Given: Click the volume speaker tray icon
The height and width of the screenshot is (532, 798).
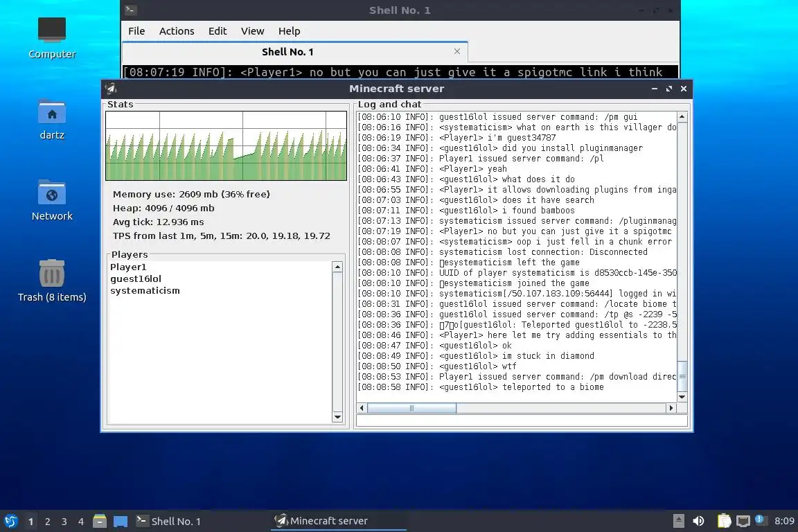Looking at the screenshot, I should (699, 521).
